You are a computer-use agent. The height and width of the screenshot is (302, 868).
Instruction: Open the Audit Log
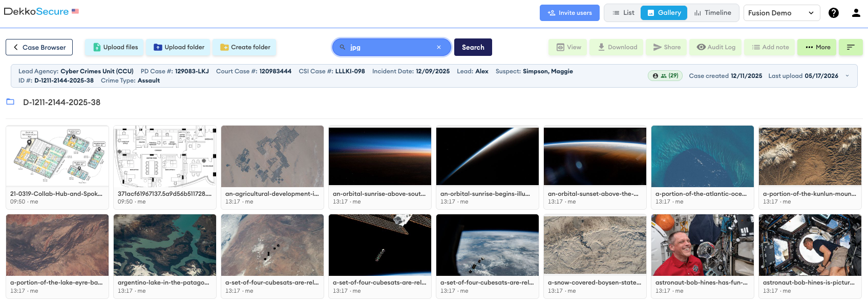tap(716, 47)
